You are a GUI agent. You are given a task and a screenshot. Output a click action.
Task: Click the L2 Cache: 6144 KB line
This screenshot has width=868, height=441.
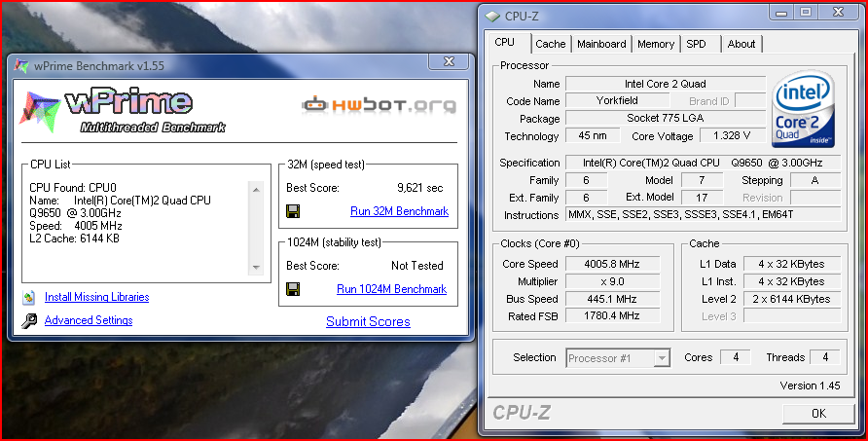[x=74, y=239]
